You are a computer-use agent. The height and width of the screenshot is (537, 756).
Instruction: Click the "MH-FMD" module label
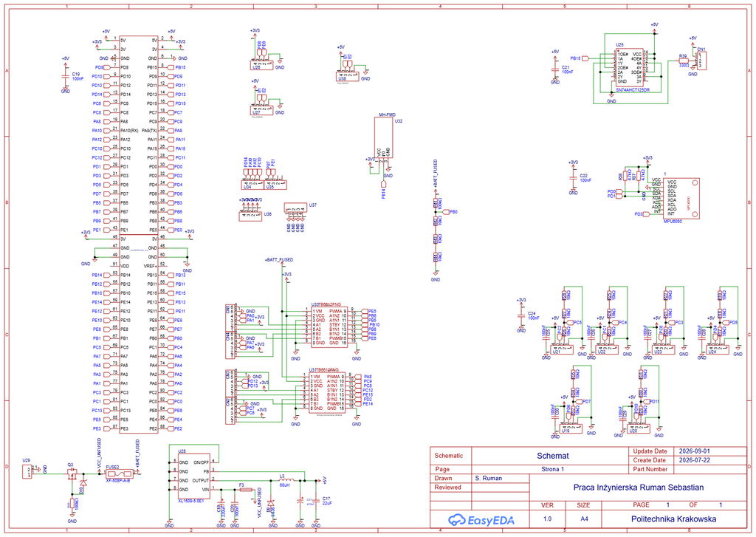(387, 114)
